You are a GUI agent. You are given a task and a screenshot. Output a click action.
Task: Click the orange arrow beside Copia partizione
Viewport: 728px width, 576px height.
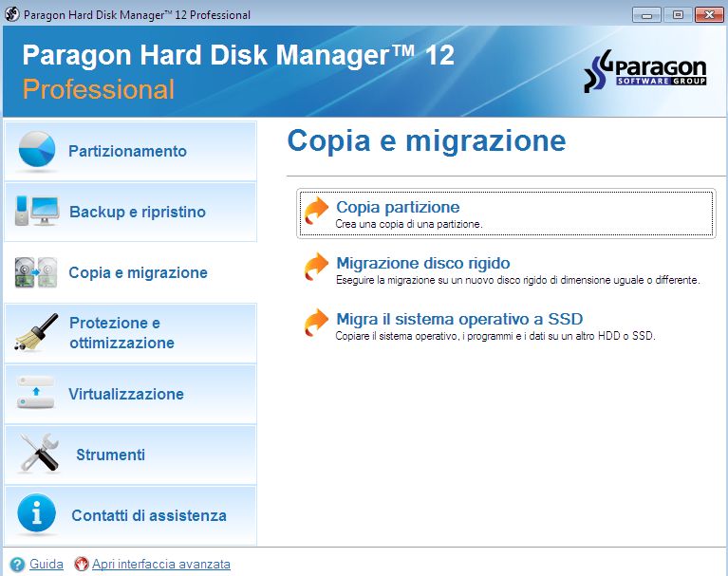[316, 212]
